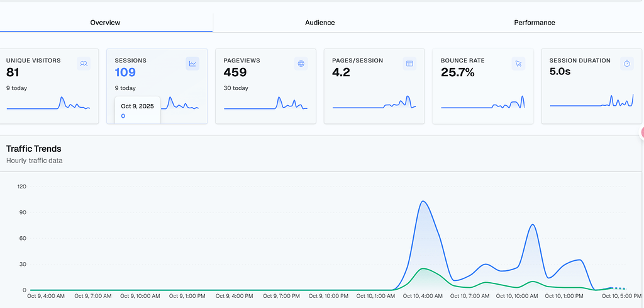Viewport: 644px width, 308px height.
Task: Click the Unique Visitors people icon
Action: [x=84, y=64]
